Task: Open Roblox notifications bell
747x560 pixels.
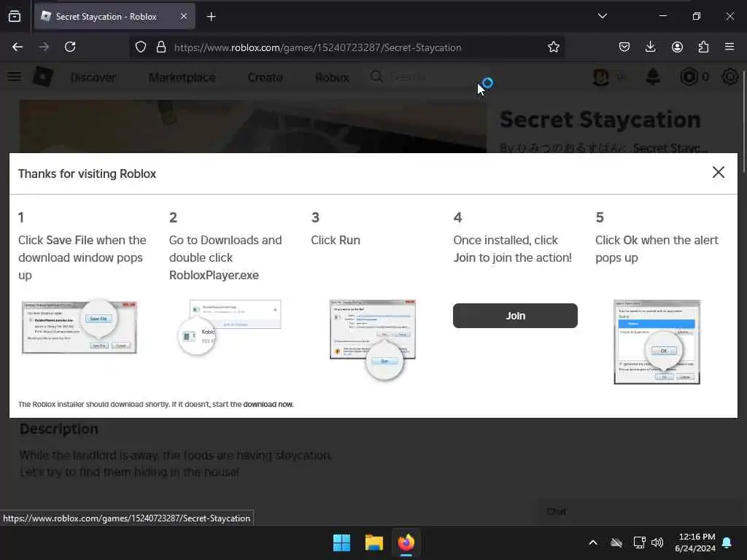Action: (653, 77)
